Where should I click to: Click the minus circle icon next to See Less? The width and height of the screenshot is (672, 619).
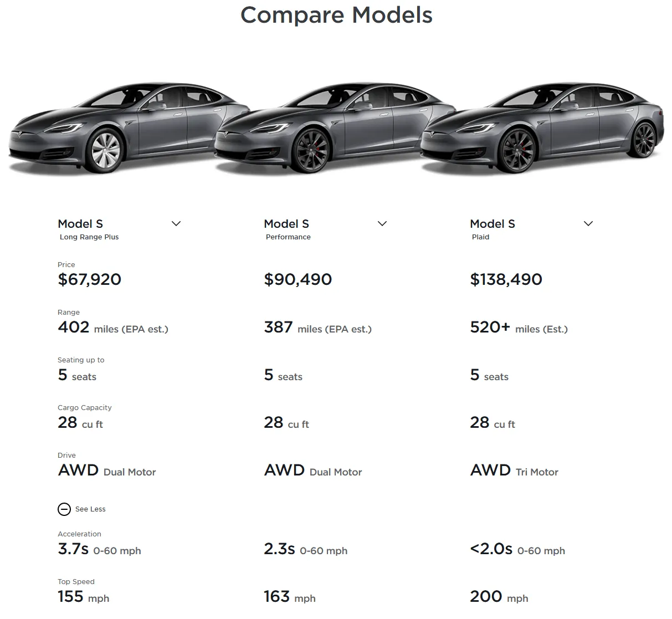pos(64,509)
